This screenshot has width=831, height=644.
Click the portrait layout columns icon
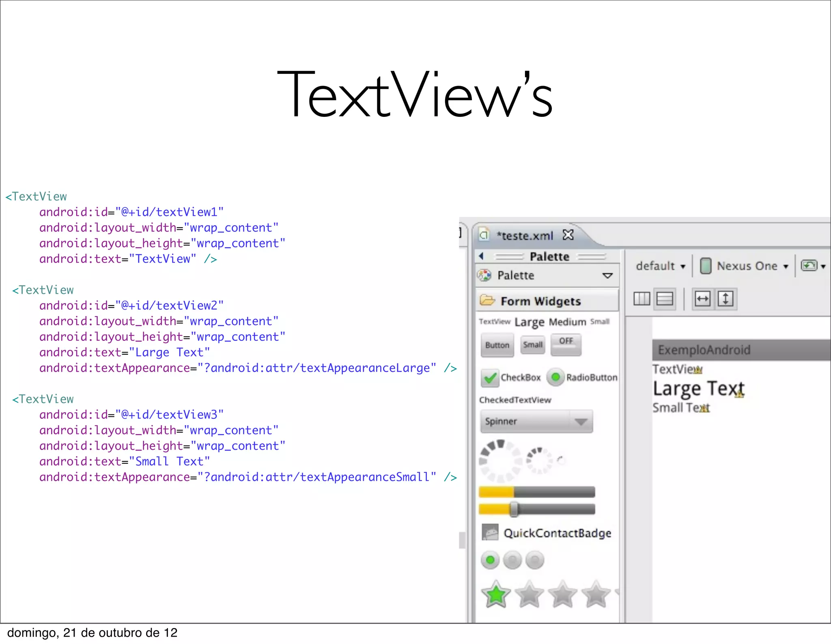point(642,299)
